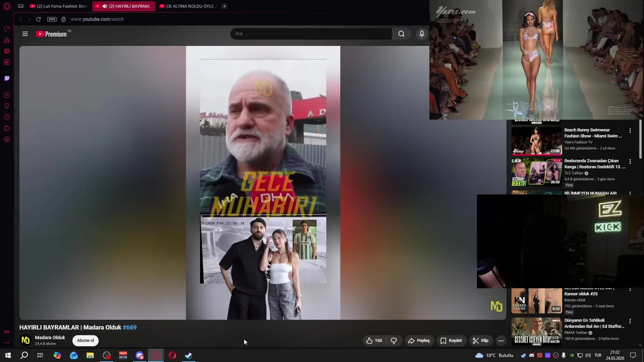Switch to the ALTINA NOLDU ÖYLE tab
The width and height of the screenshot is (644, 362).
[187, 6]
